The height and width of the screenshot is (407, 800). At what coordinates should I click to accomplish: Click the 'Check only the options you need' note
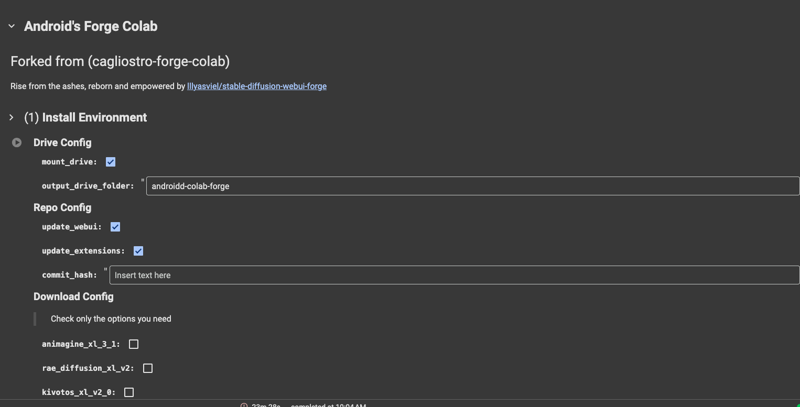[x=111, y=319]
